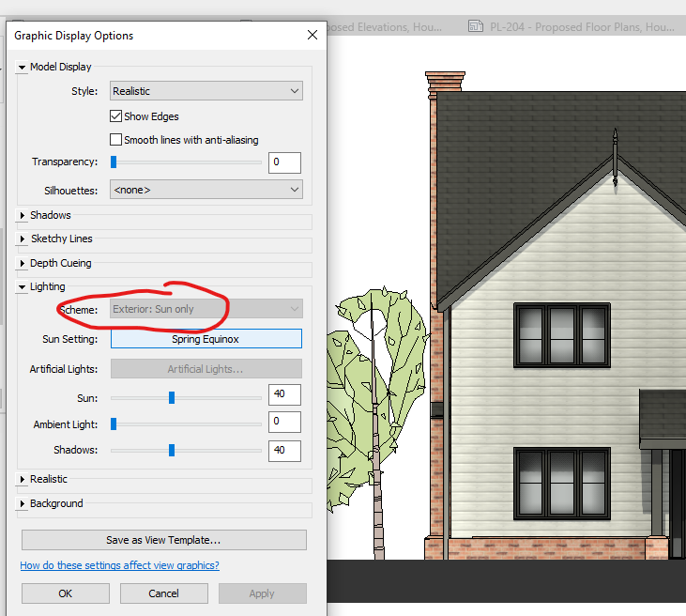This screenshot has height=616, width=686.
Task: Open the Style dropdown showing Realistic
Action: [206, 91]
